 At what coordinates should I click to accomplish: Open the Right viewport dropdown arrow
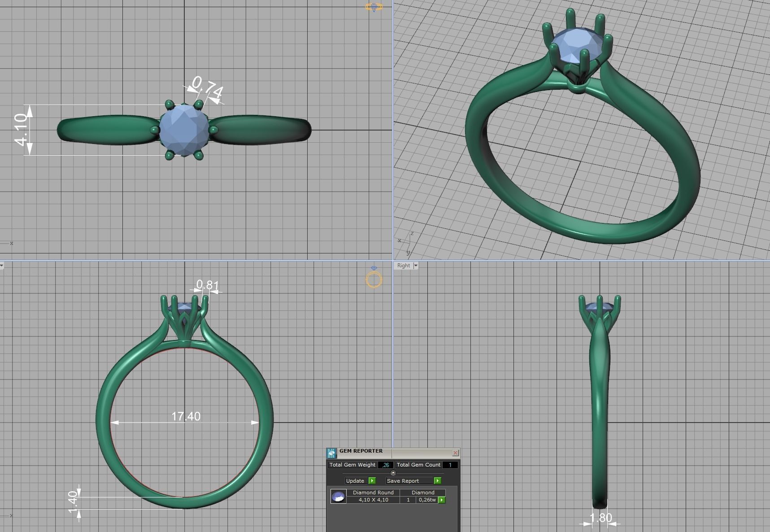point(415,266)
